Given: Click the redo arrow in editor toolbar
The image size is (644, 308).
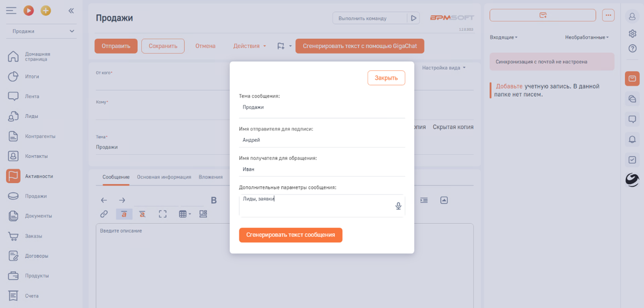Looking at the screenshot, I should point(122,200).
